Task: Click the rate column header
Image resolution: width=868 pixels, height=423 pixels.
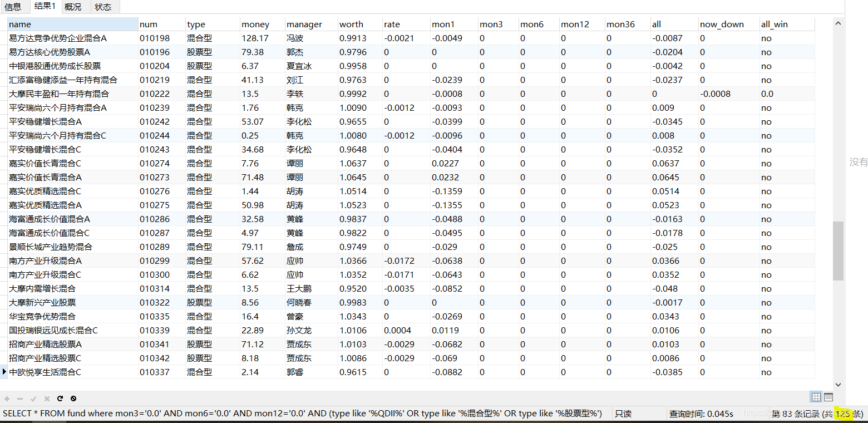Action: [406, 24]
